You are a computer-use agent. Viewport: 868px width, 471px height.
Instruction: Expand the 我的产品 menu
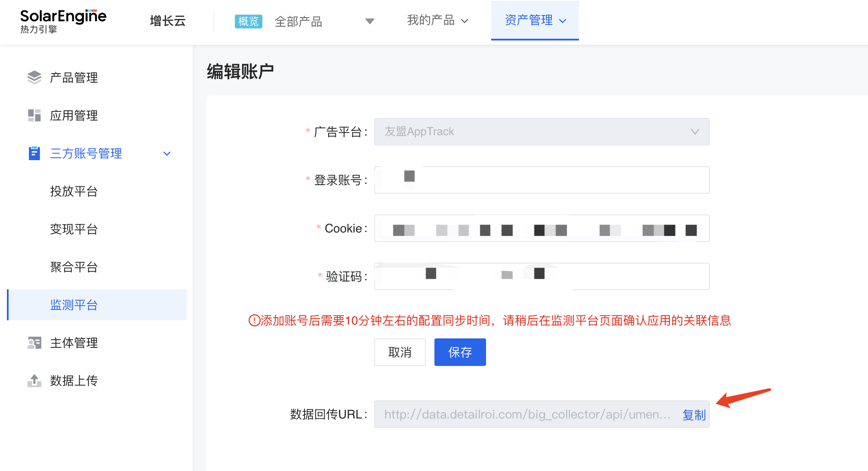coord(437,20)
